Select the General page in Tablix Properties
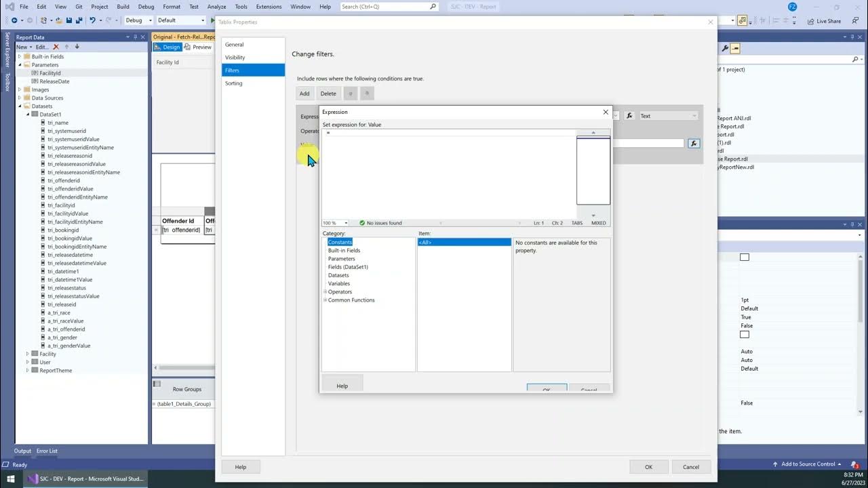 point(253,45)
